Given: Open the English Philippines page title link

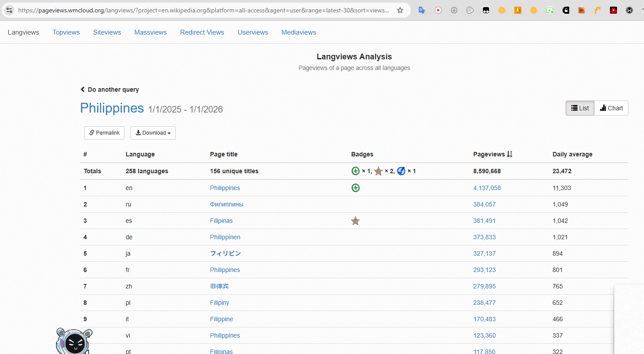Looking at the screenshot, I should click(x=225, y=188).
